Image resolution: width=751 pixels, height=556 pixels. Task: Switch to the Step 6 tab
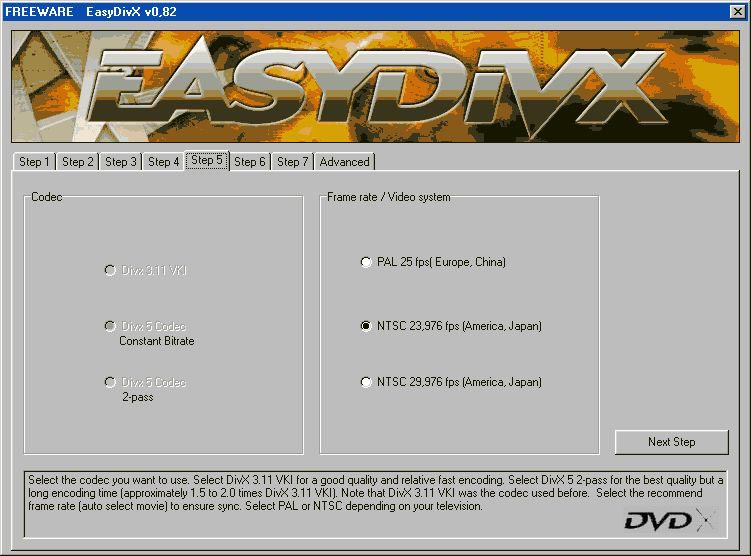(x=250, y=162)
